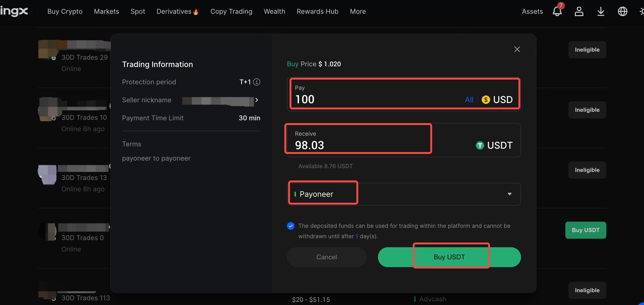Open the Copy Trading menu
Image resolution: width=644 pixels, height=305 pixels.
[231, 12]
